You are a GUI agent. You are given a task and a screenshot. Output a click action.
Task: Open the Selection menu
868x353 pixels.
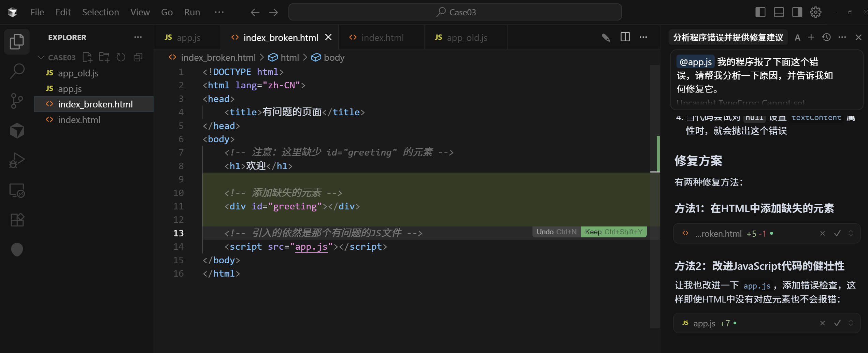coord(100,12)
